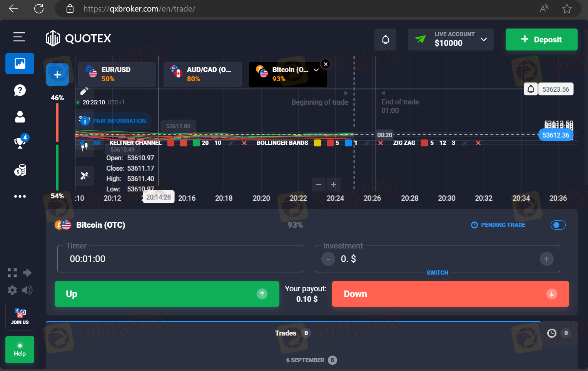
Task: Open the user account profile icon
Action: coord(20,117)
